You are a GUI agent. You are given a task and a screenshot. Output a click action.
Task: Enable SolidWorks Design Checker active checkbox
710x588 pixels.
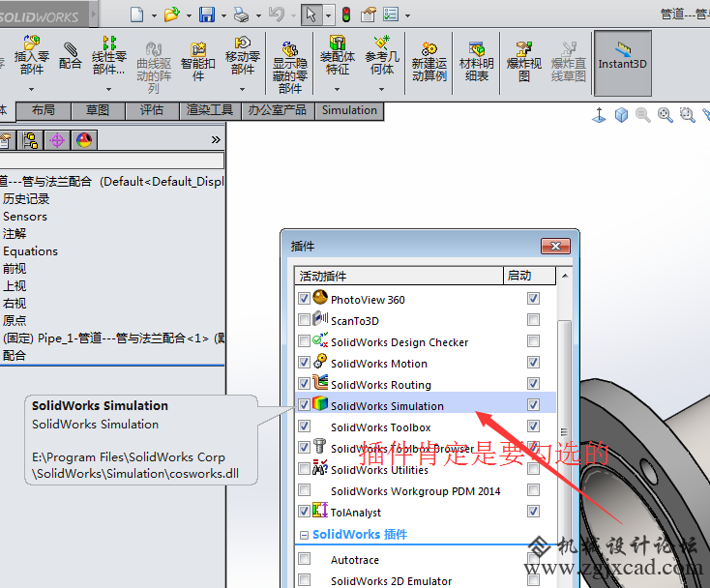(x=304, y=340)
